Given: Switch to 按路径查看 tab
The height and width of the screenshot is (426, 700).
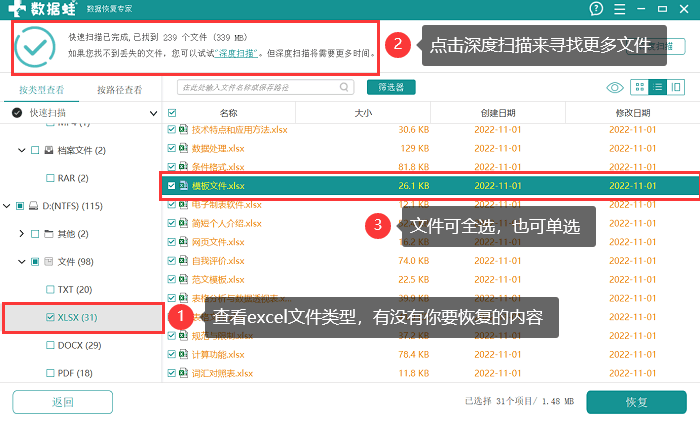Looking at the screenshot, I should point(120,90).
